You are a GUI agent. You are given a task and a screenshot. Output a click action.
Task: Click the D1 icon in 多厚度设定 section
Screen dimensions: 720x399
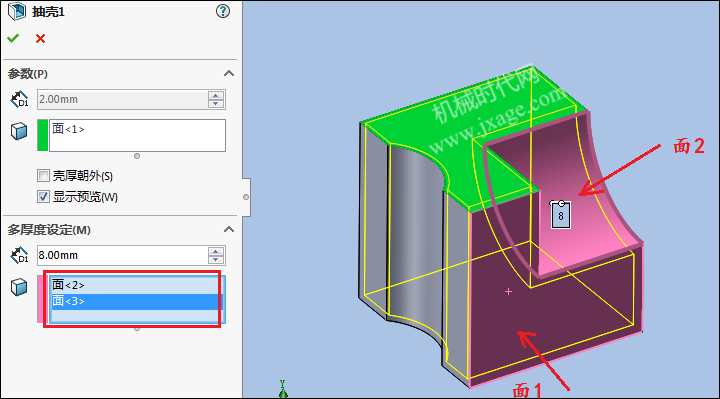tap(19, 255)
